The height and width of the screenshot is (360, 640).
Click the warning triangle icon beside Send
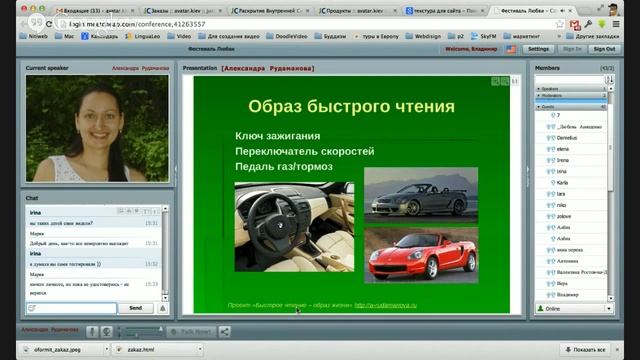click(x=162, y=308)
